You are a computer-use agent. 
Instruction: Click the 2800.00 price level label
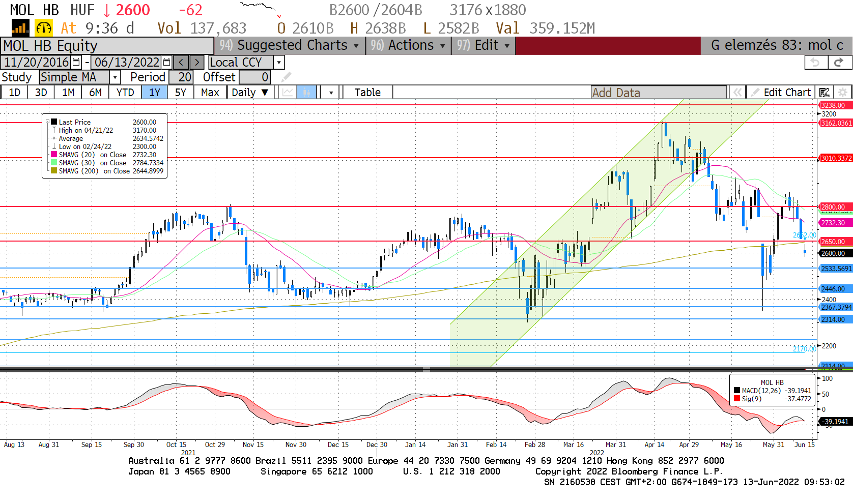coord(835,207)
